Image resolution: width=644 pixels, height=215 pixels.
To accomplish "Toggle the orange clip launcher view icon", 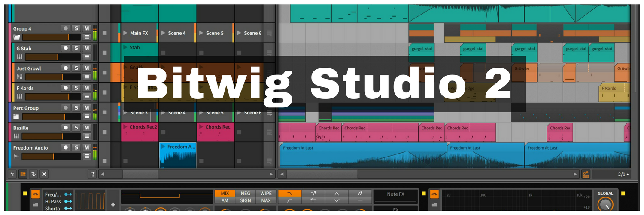I will pos(23,174).
